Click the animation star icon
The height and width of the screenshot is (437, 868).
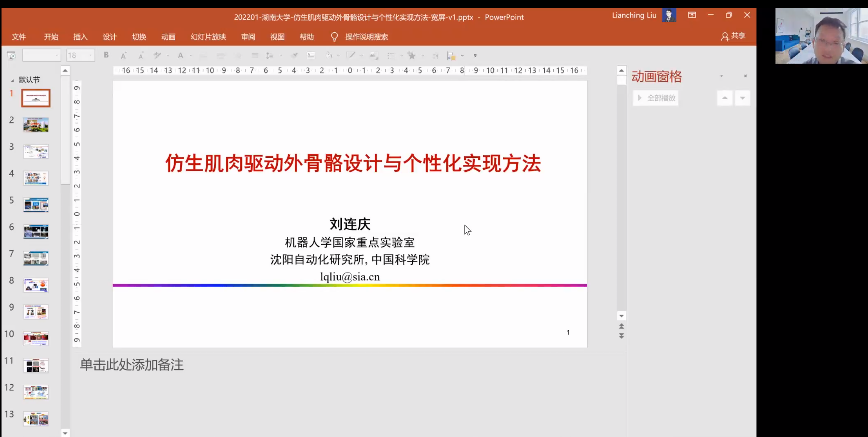(x=412, y=55)
